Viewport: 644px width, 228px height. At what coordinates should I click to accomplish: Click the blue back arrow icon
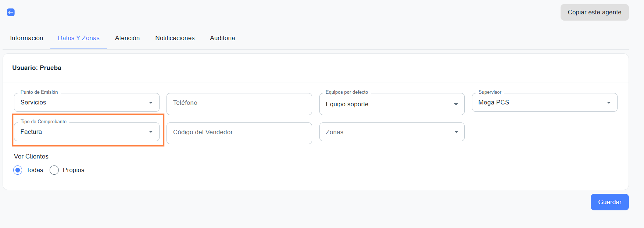[x=11, y=13]
